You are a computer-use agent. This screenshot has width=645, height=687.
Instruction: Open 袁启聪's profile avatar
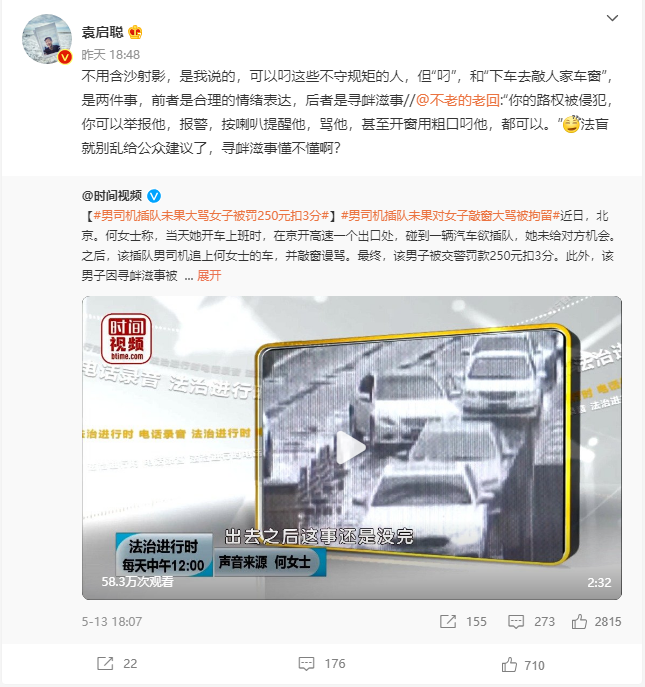(47, 39)
